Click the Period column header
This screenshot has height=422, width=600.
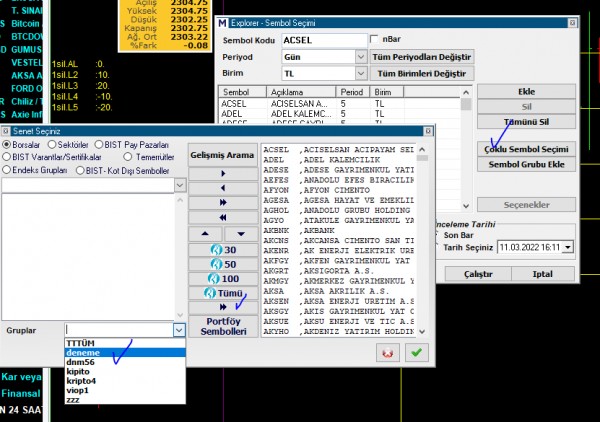coord(353,92)
